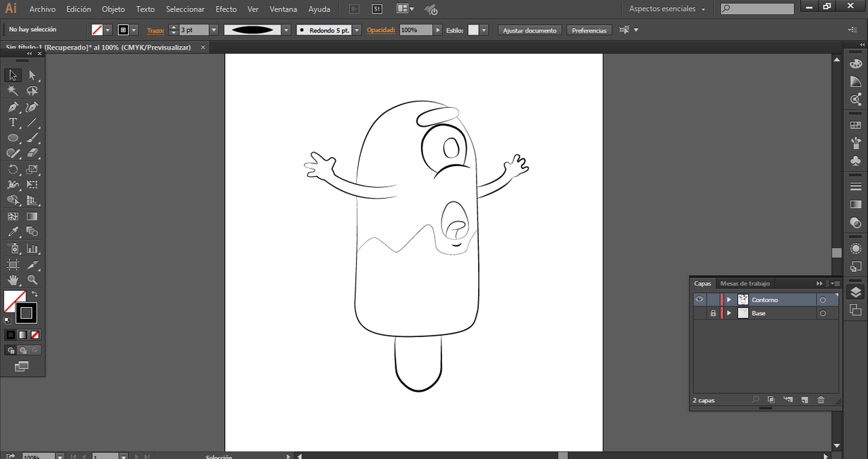Switch to Mesas de trabajo tab
The image size is (868, 459).
(x=745, y=283)
